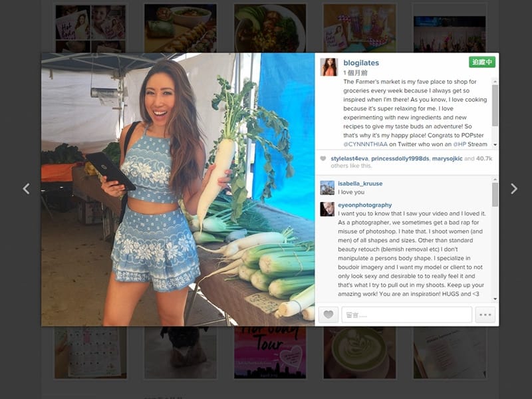Open the blogilates username link
This screenshot has height=399, width=532.
(x=361, y=63)
